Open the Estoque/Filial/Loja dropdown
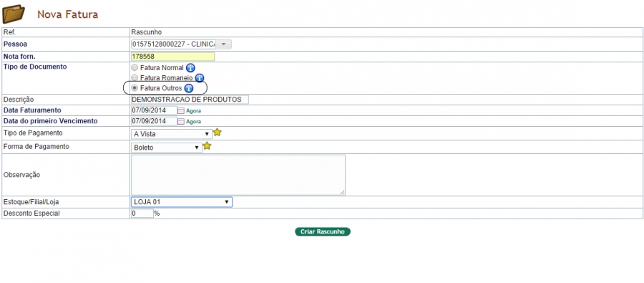This screenshot has height=283, width=644. (x=182, y=202)
